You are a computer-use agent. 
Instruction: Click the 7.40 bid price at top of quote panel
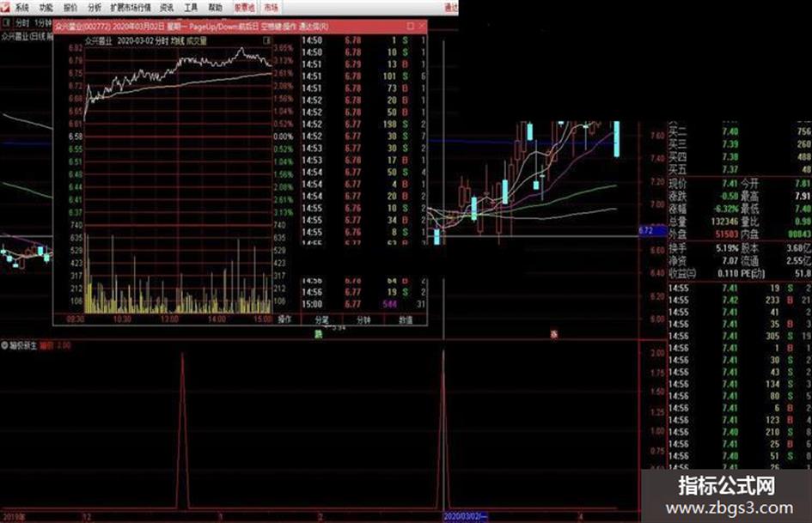(730, 131)
